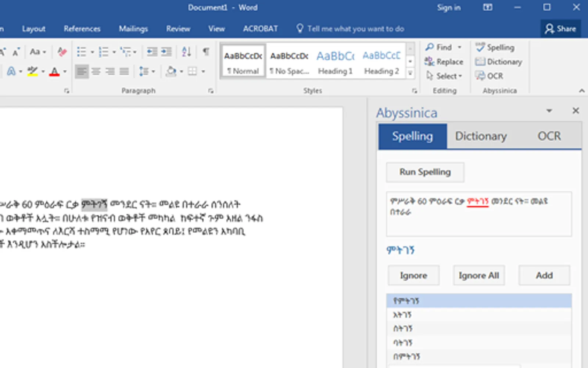Apply the text highlight color
This screenshot has height=368, width=588.
pyautogui.click(x=32, y=71)
